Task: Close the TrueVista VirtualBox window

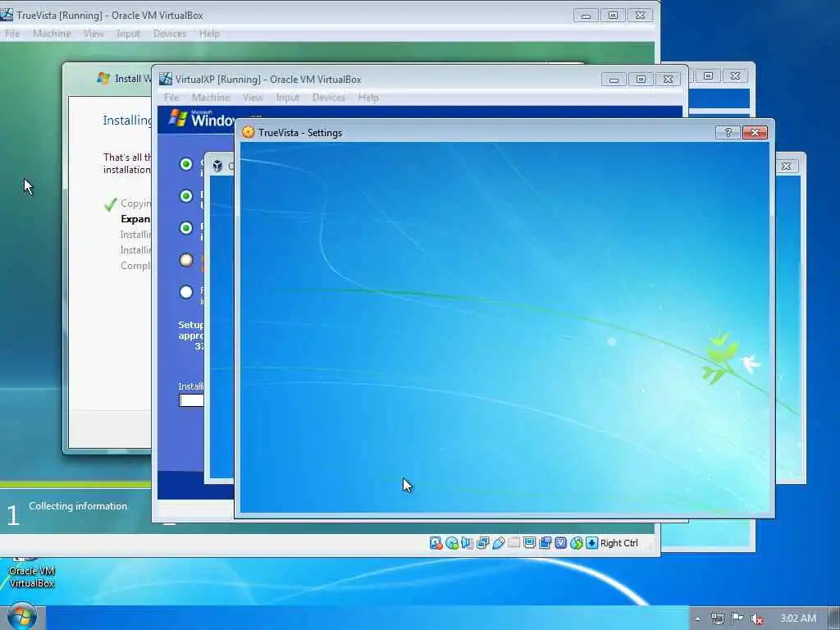Action: tap(640, 16)
